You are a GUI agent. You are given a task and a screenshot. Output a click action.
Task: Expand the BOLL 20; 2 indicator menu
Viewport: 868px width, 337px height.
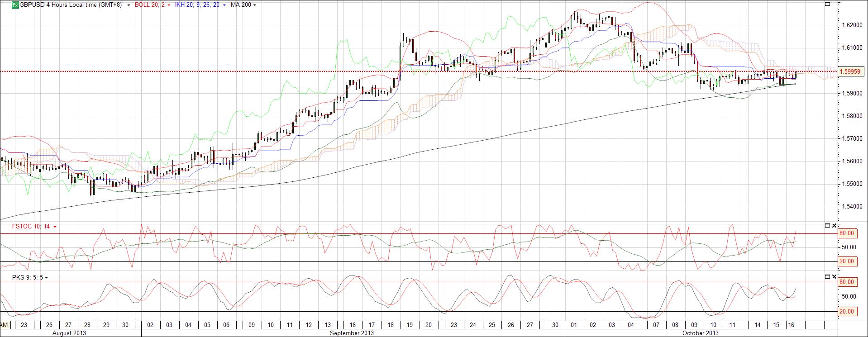click(x=169, y=5)
